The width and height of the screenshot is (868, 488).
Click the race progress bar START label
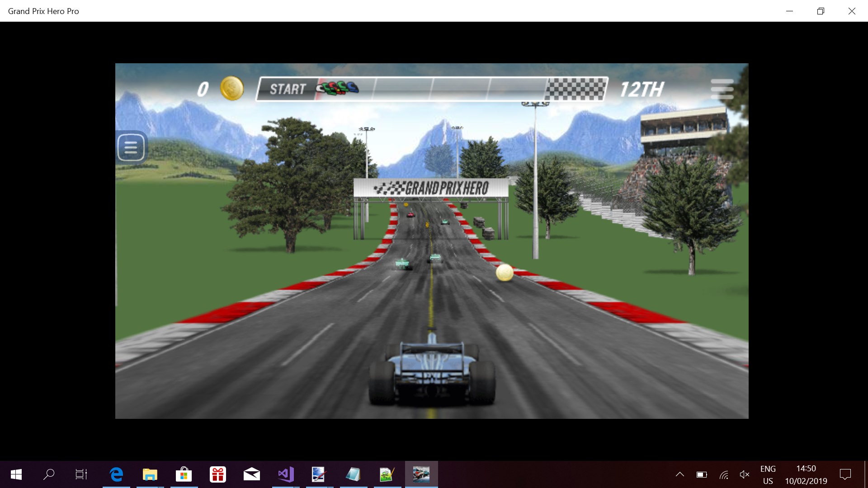point(288,89)
